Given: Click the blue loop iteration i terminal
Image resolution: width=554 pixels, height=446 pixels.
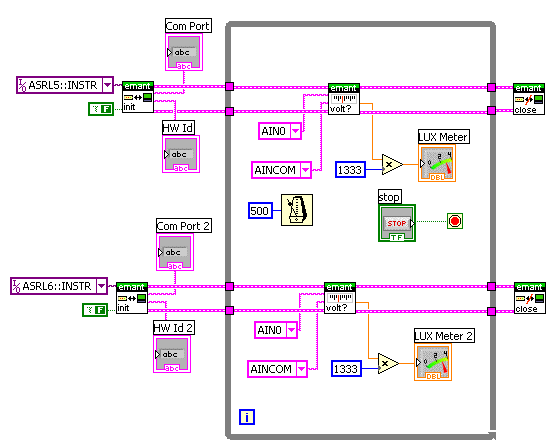Looking at the screenshot, I should (247, 417).
